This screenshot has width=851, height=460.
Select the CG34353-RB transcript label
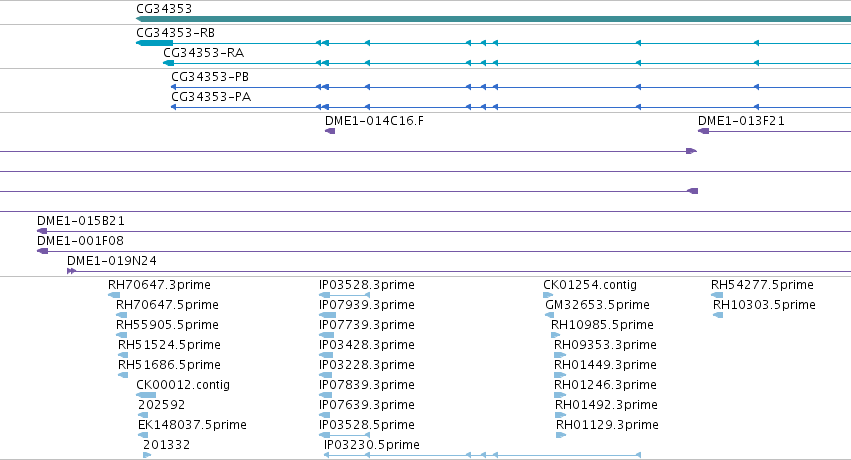click(175, 33)
